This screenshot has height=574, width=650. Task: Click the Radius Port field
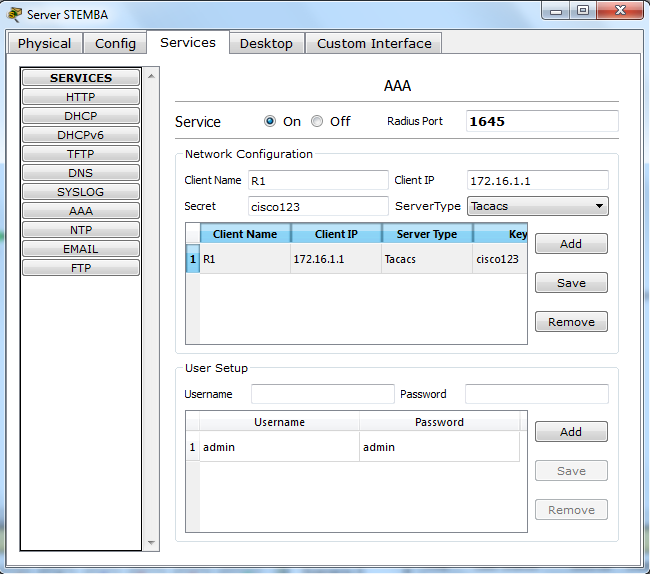[542, 121]
